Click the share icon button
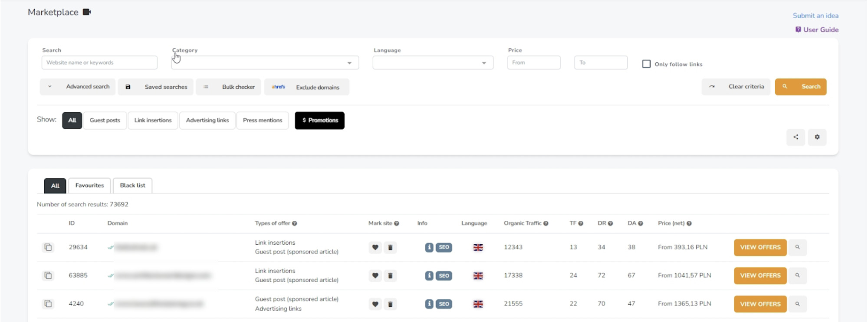The width and height of the screenshot is (868, 322). [796, 137]
